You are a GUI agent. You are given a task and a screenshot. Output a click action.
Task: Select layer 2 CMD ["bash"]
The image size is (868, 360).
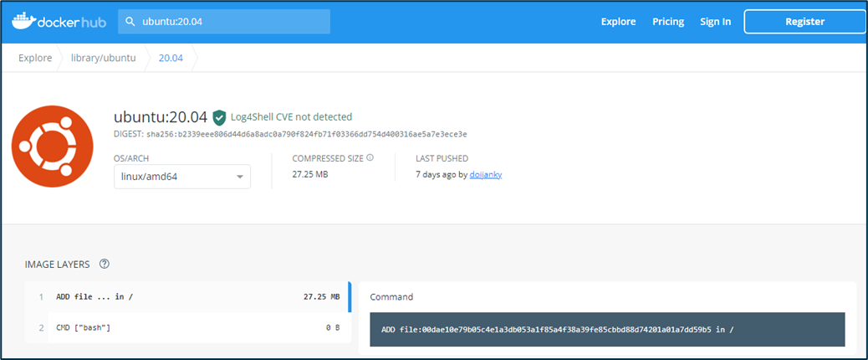point(188,328)
